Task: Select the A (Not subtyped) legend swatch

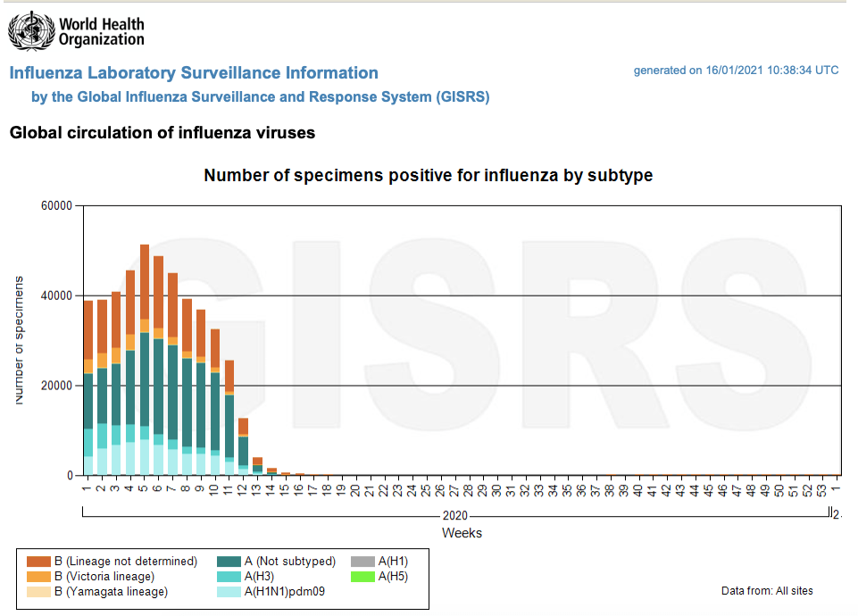Action: tap(229, 562)
